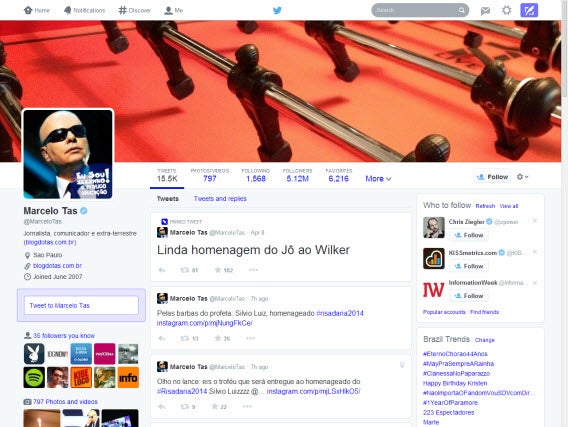568x427 pixels.
Task: Open more options on pinned tweet
Action: [x=253, y=270]
